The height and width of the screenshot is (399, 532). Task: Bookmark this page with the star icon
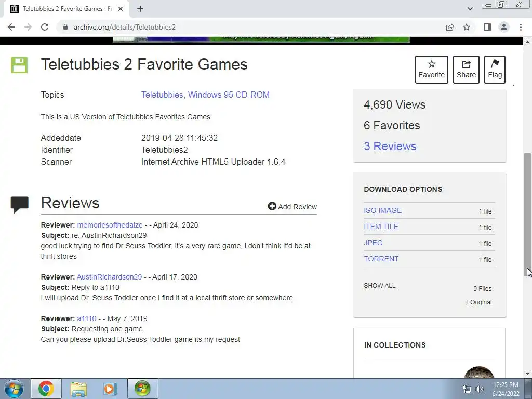[467, 27]
